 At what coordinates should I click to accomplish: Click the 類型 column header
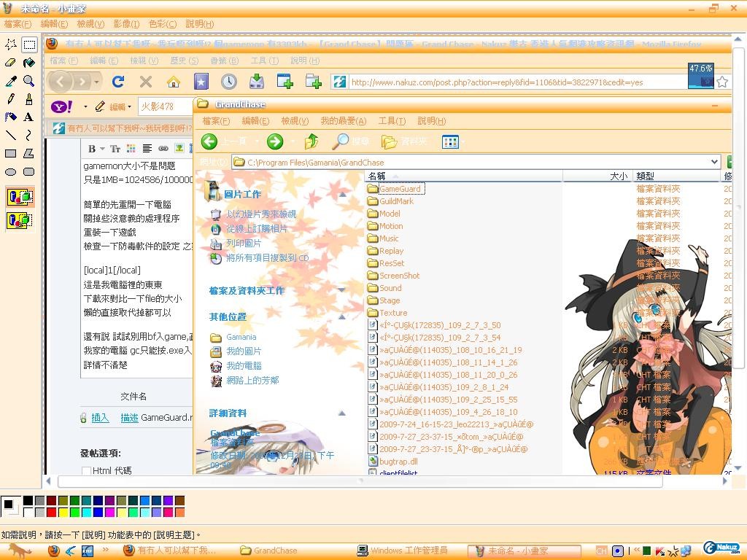[x=677, y=176]
